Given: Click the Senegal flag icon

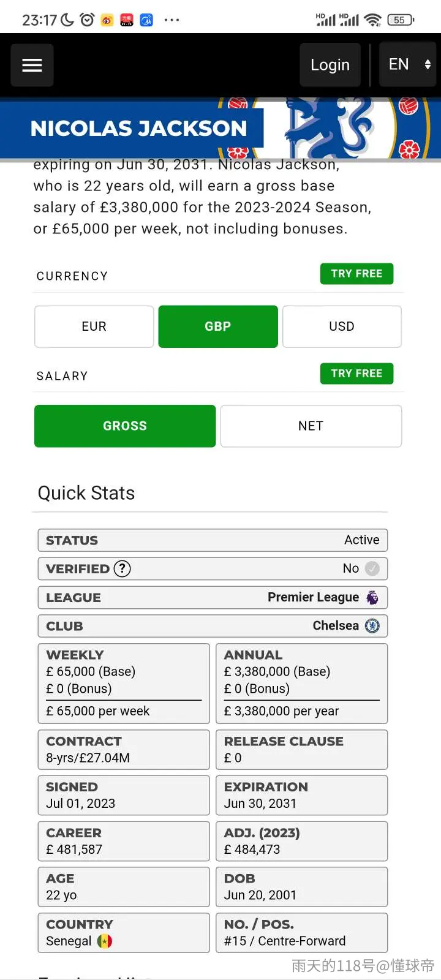Looking at the screenshot, I should tap(105, 941).
